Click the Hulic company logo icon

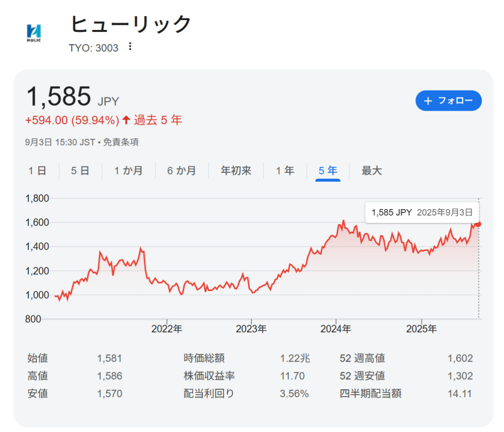34,32
